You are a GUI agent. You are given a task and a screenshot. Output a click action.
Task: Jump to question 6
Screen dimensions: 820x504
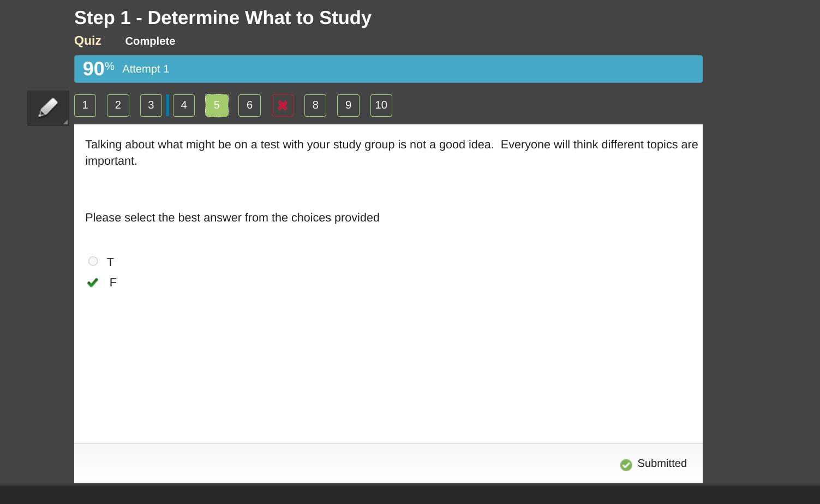pyautogui.click(x=249, y=105)
